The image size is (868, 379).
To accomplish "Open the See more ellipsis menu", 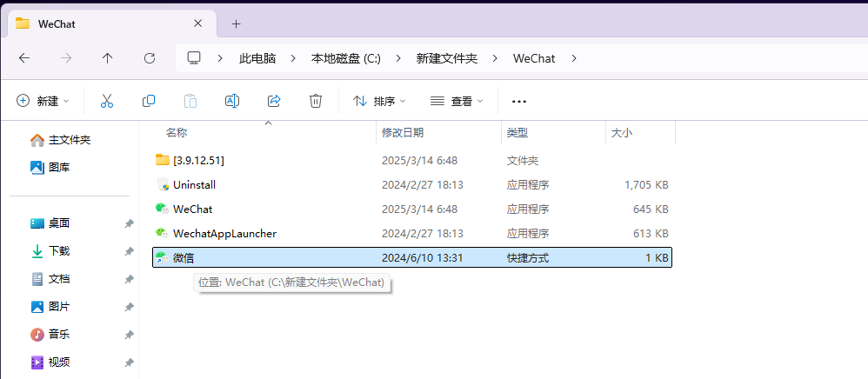I will (519, 101).
